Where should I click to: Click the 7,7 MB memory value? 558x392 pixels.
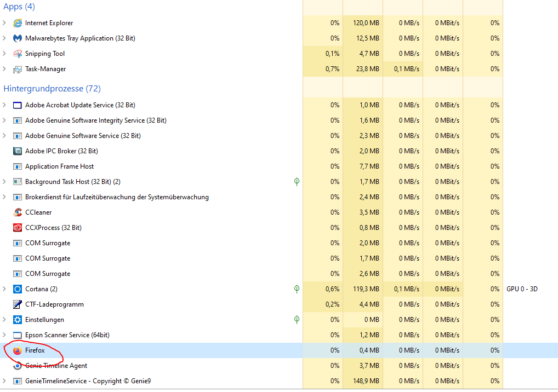(x=369, y=166)
